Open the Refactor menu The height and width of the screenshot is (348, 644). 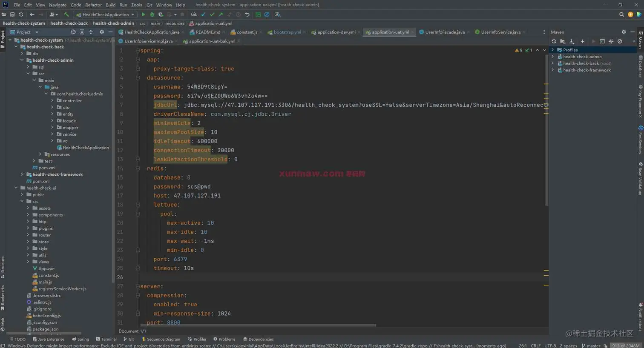tap(93, 5)
